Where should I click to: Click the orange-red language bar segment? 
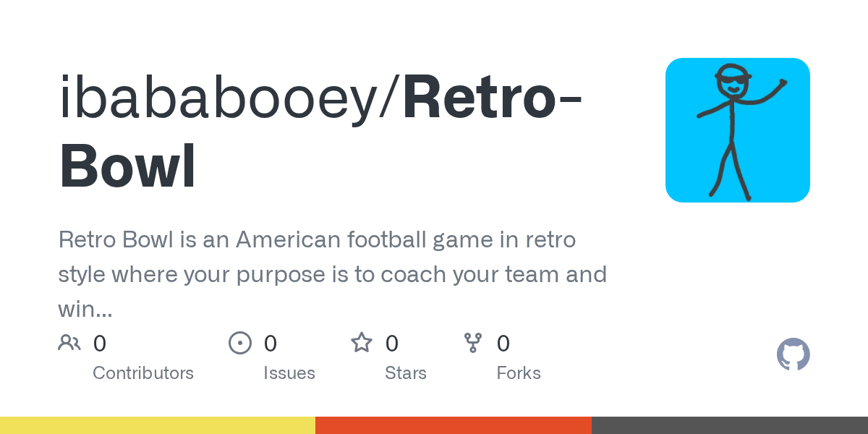454,425
